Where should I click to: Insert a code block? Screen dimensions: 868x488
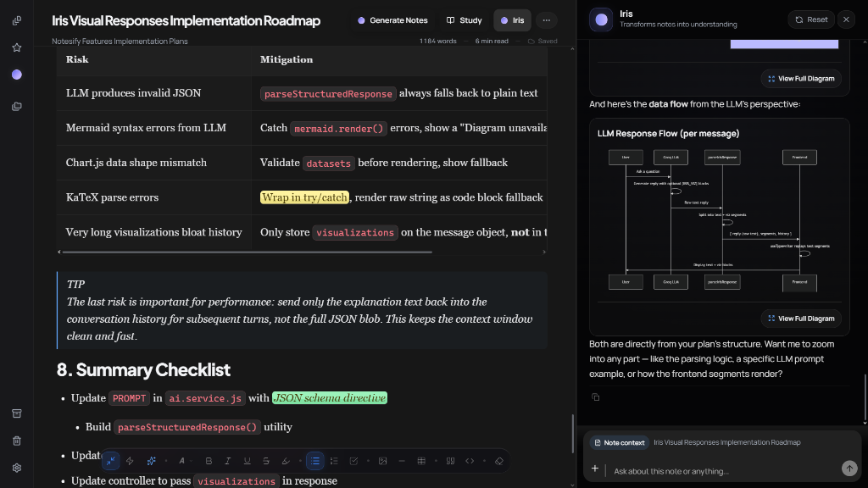click(470, 461)
